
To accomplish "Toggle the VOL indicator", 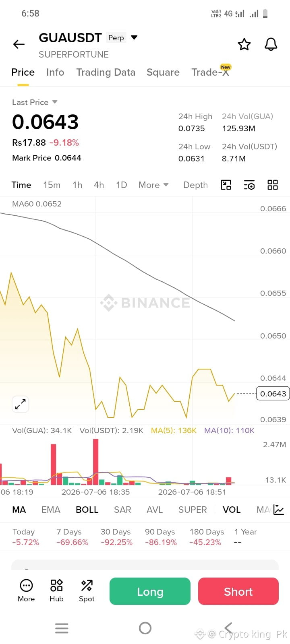I will (232, 510).
